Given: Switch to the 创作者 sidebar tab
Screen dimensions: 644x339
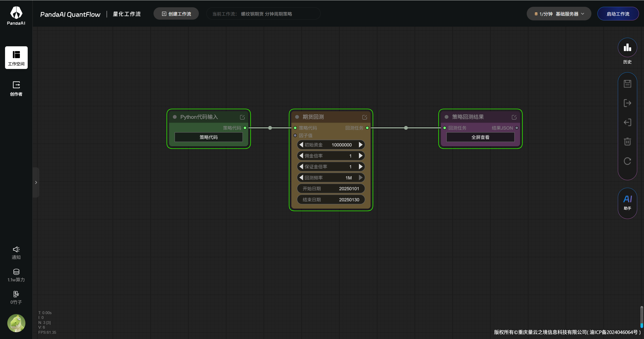Looking at the screenshot, I should (x=16, y=88).
